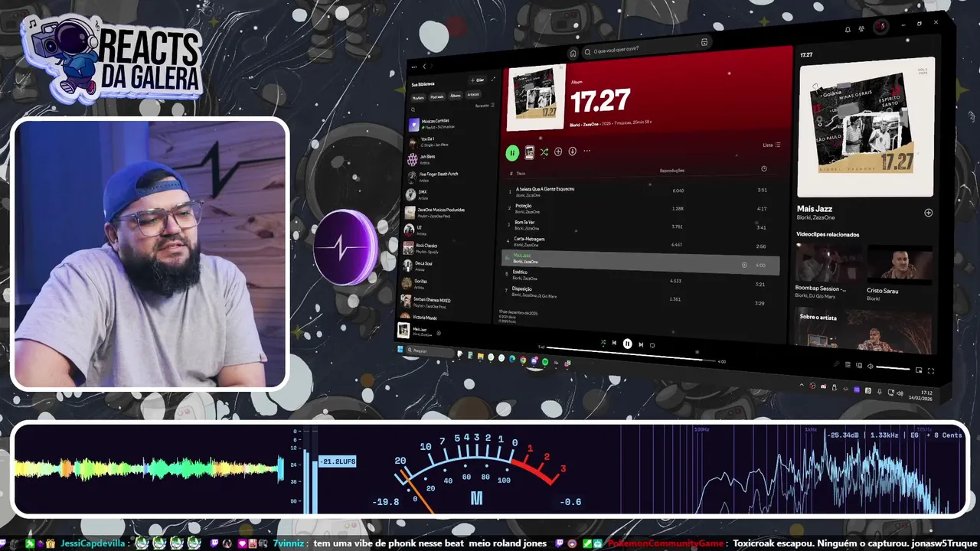This screenshot has width=980, height=551.
Task: Download the 17.27 album
Action: click(572, 152)
